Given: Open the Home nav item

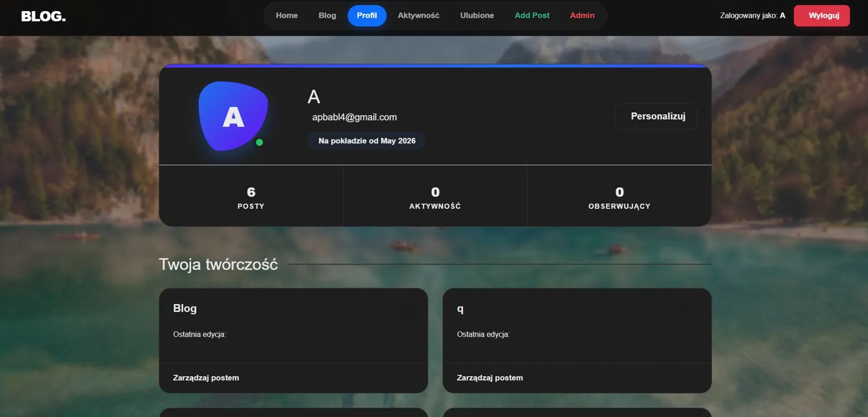Looking at the screenshot, I should pyautogui.click(x=287, y=16).
